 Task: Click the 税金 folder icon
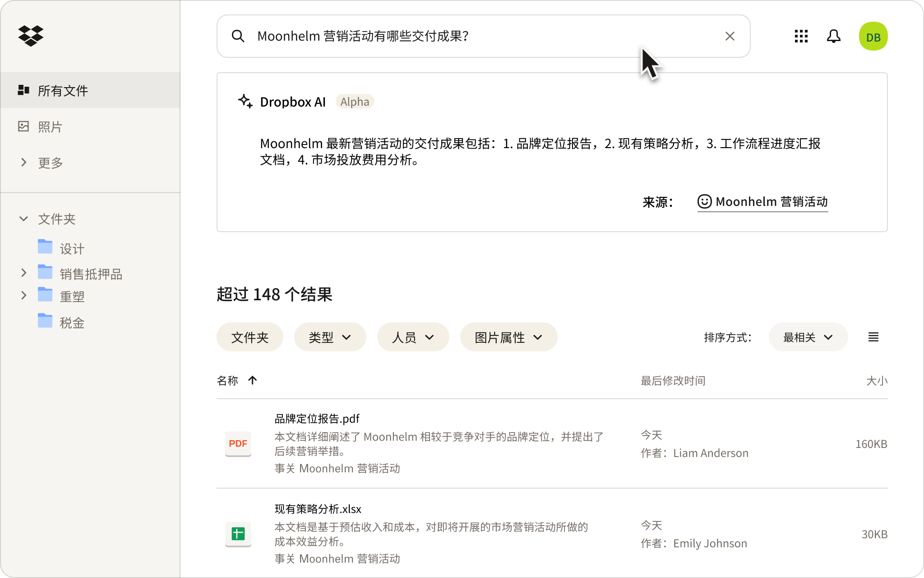[45, 321]
